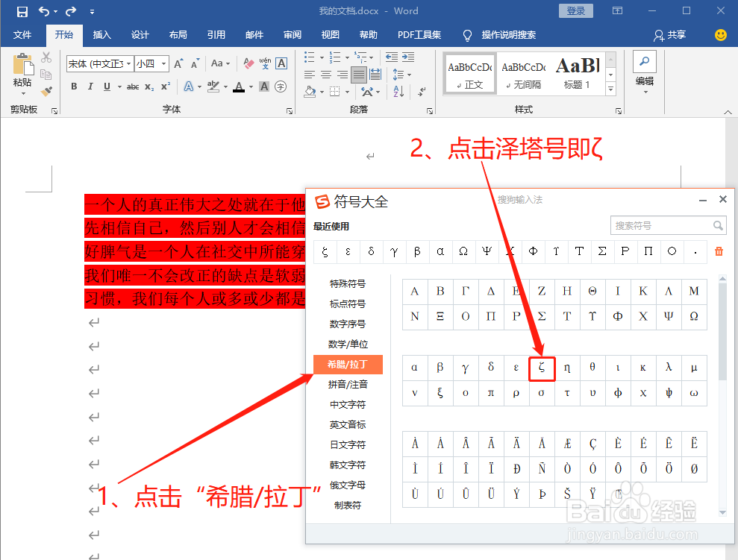Open the font color dropdown arrow
738x560 pixels.
[x=251, y=86]
